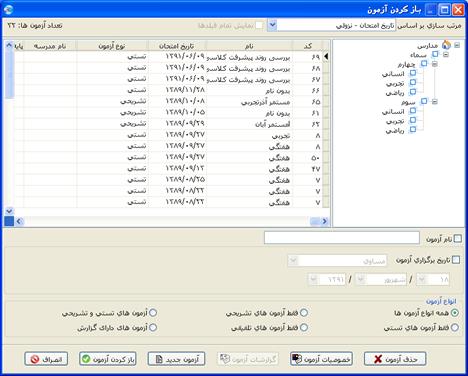Check ریاضی checkbox under چهارم
The image size is (468, 376).
click(413, 92)
